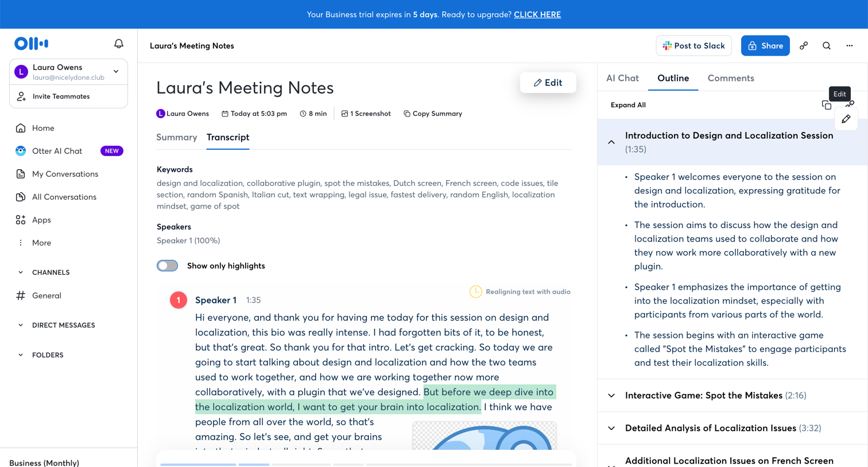Click the outline pencil edit icon

click(846, 119)
